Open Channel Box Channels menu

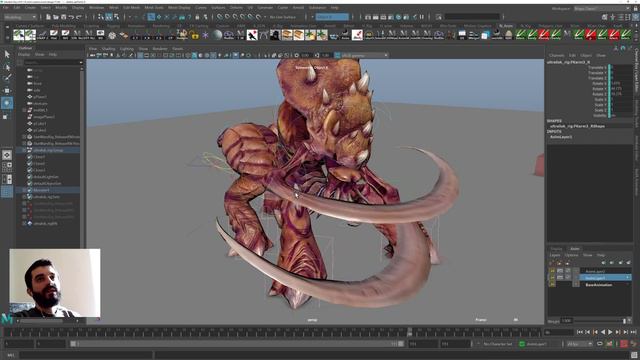(556, 55)
